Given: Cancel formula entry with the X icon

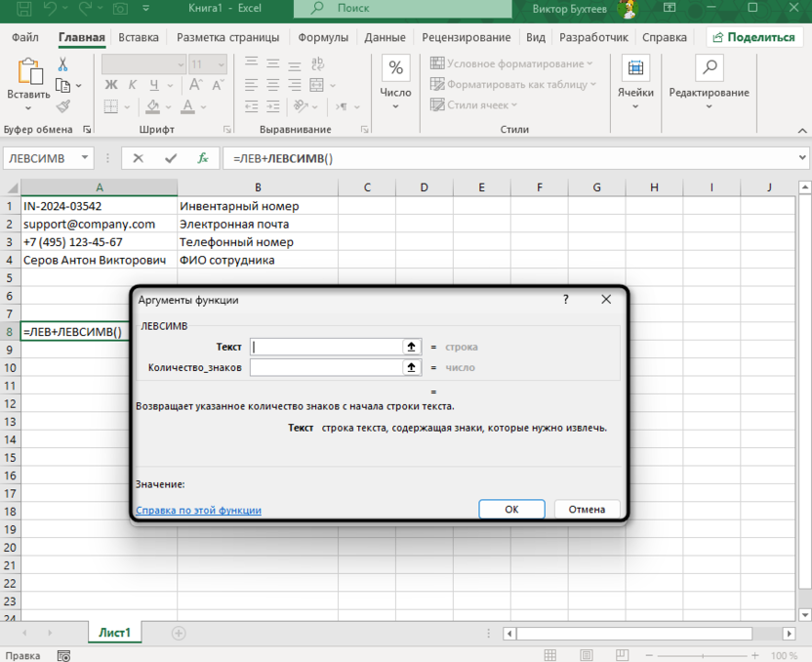Looking at the screenshot, I should (x=138, y=157).
